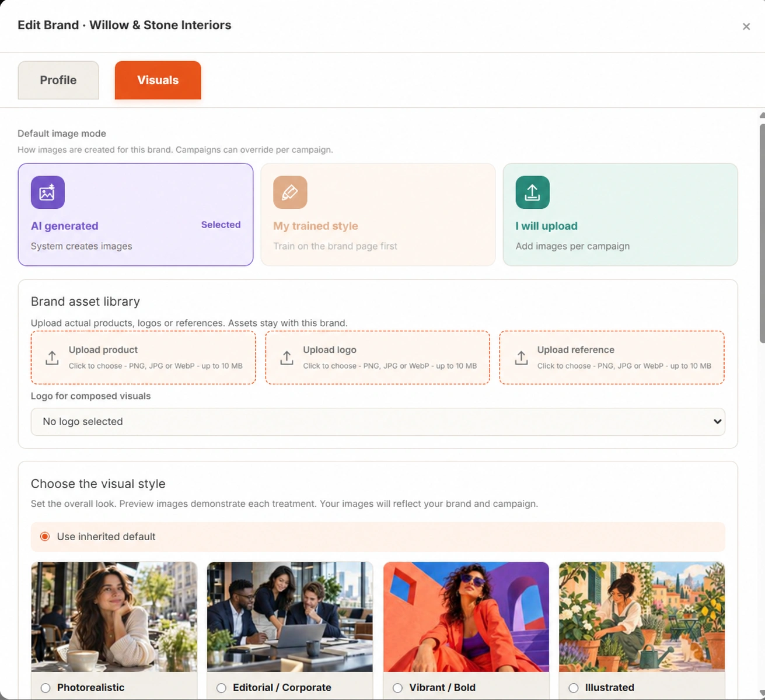Viewport: 765px width, 700px height.
Task: Click the I will upload tray icon
Action: (x=532, y=192)
